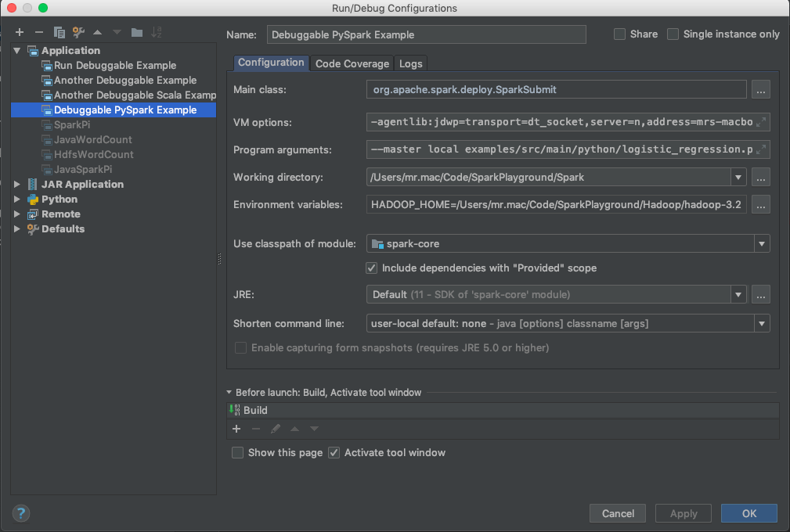The height and width of the screenshot is (532, 790).
Task: Expand the JAR Application node
Action: (x=17, y=184)
